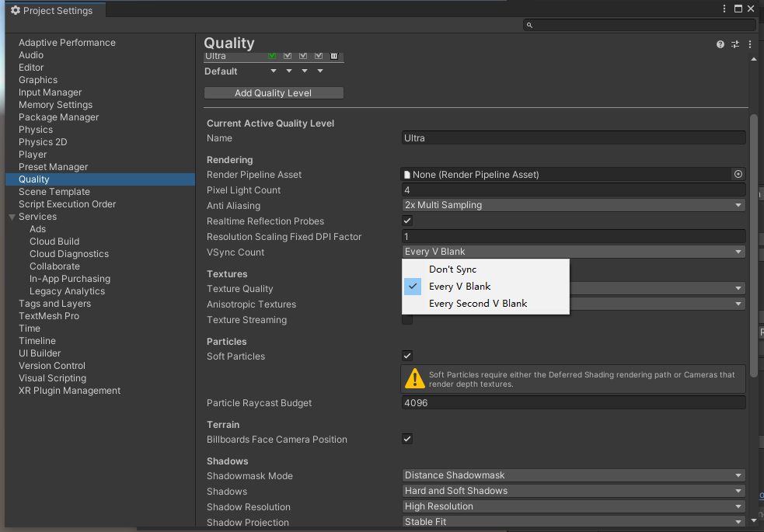Toggle the Soft Particles checkbox
Image resolution: width=764 pixels, height=532 pixels.
click(407, 356)
